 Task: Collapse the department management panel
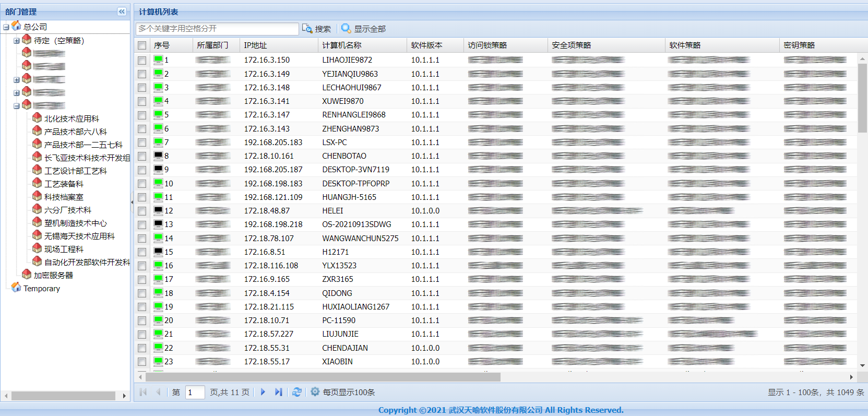point(122,11)
